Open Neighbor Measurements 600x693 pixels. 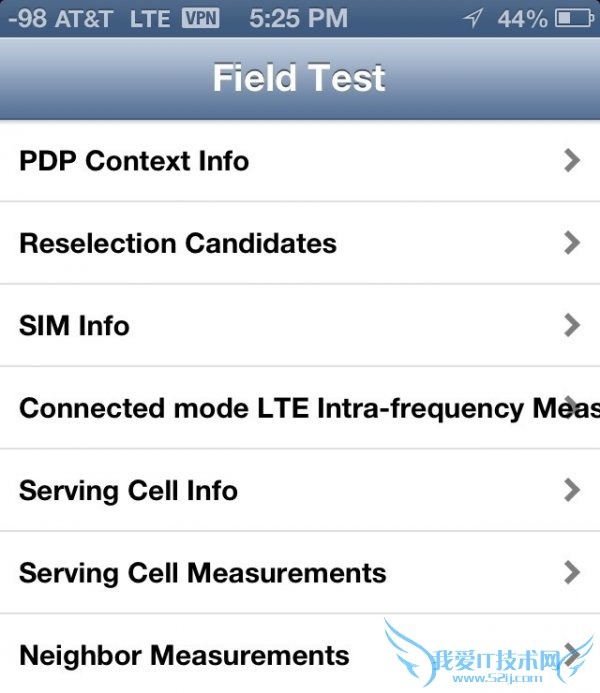coord(184,656)
